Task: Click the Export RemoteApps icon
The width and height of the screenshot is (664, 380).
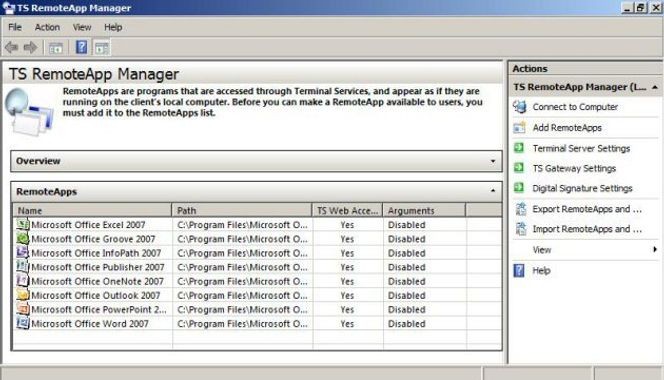Action: (x=520, y=208)
